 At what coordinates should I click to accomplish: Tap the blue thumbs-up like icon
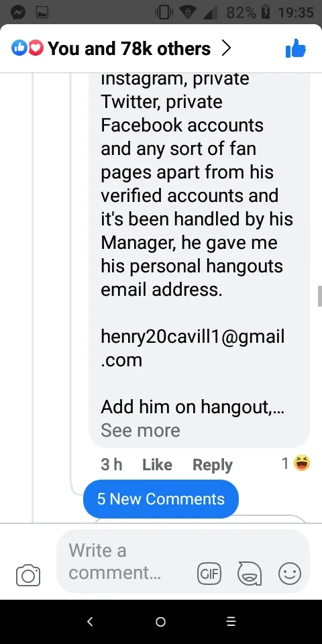point(296,48)
